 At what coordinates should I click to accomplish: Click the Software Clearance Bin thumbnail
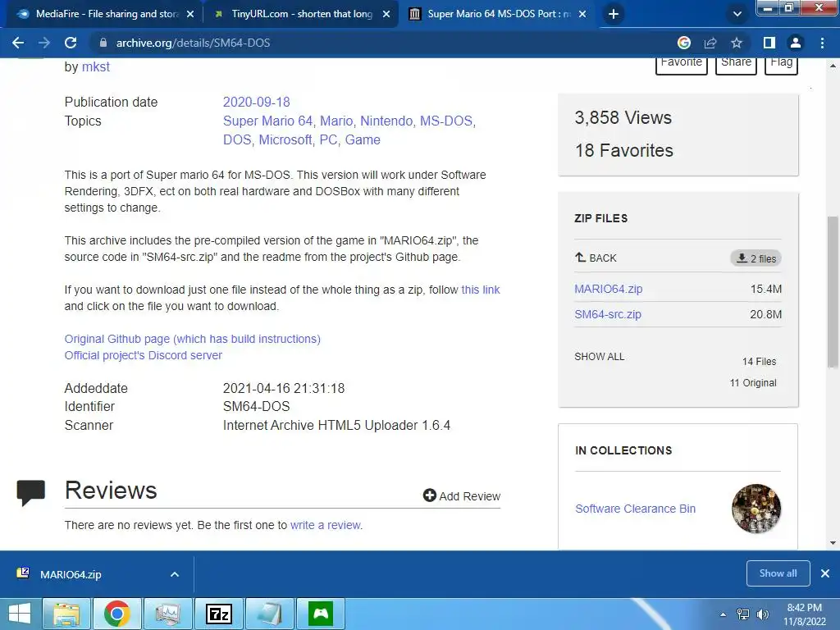[x=756, y=509]
